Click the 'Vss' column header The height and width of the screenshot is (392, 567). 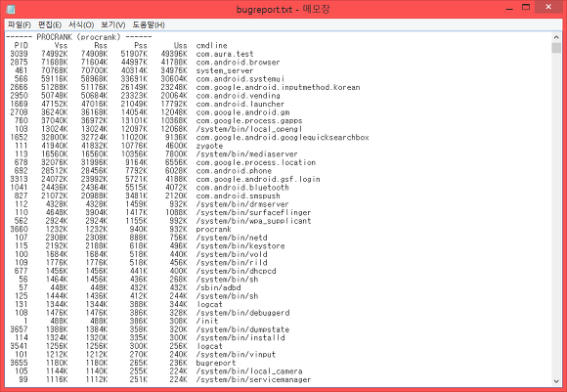(61, 46)
